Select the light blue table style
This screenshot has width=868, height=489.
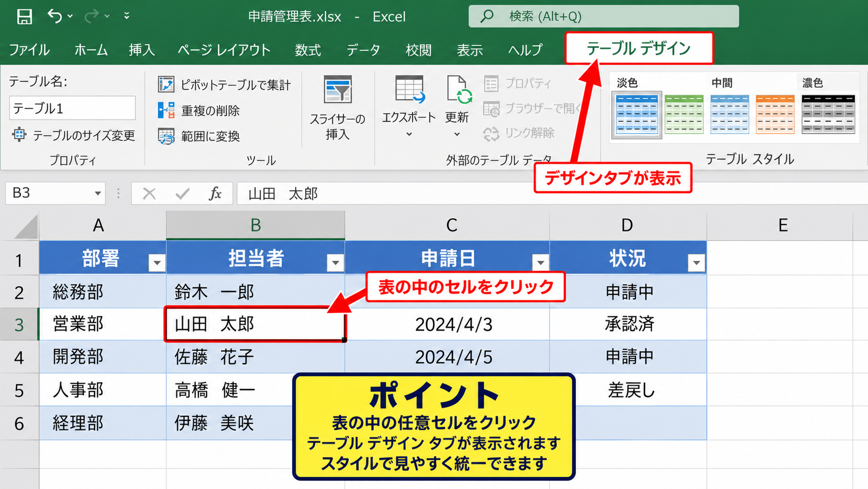[x=637, y=115]
